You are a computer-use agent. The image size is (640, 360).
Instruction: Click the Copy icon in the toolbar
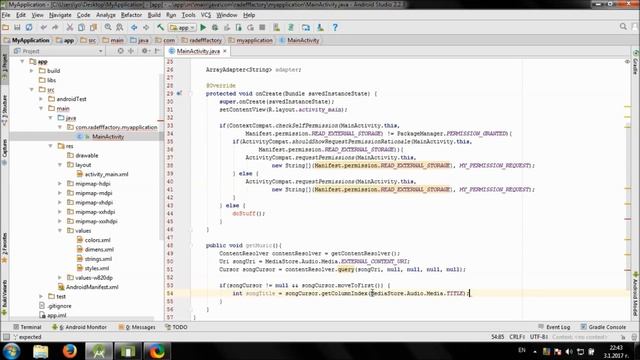click(82, 27)
